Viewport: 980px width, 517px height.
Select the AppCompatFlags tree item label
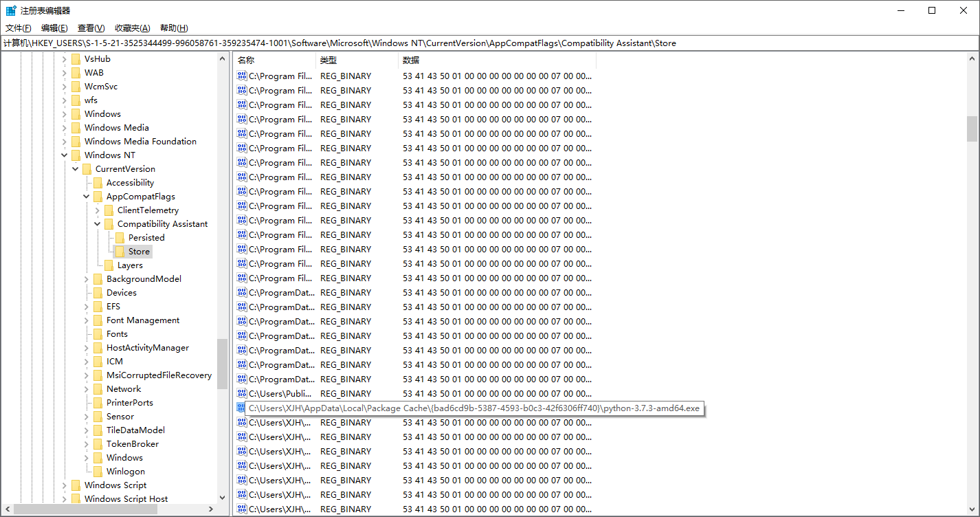pyautogui.click(x=140, y=197)
